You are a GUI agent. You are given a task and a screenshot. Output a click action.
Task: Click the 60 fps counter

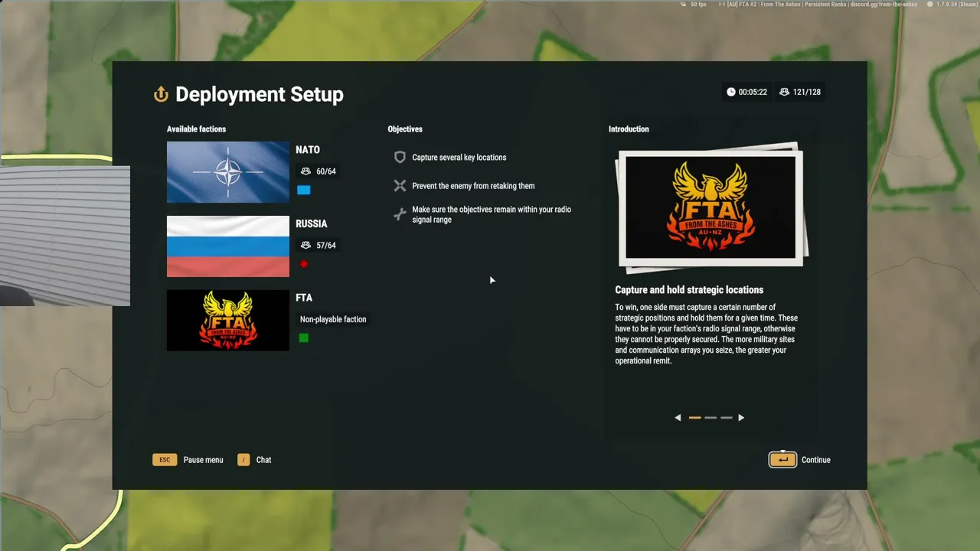pyautogui.click(x=698, y=5)
